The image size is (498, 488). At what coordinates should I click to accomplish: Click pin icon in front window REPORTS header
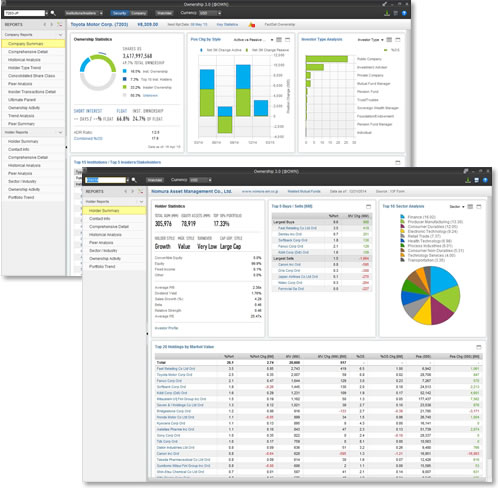pos(141,191)
